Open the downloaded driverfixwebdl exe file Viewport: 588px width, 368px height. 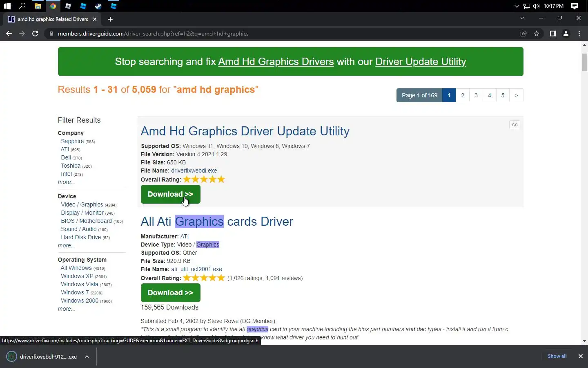pyautogui.click(x=42, y=357)
